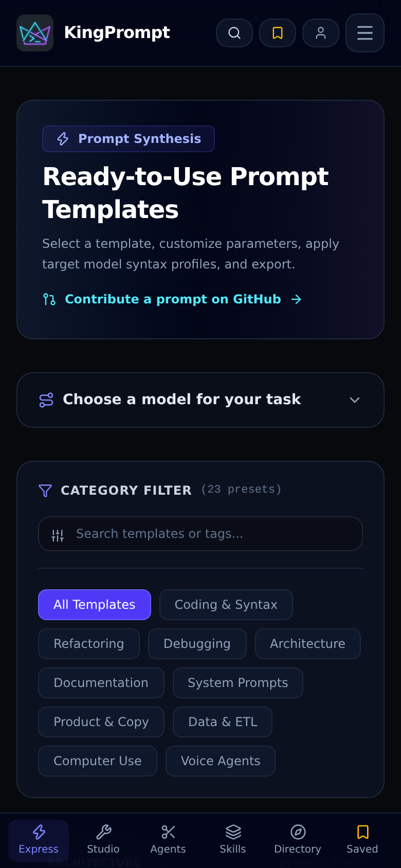Click the KingPrompt crown logo

click(x=35, y=33)
